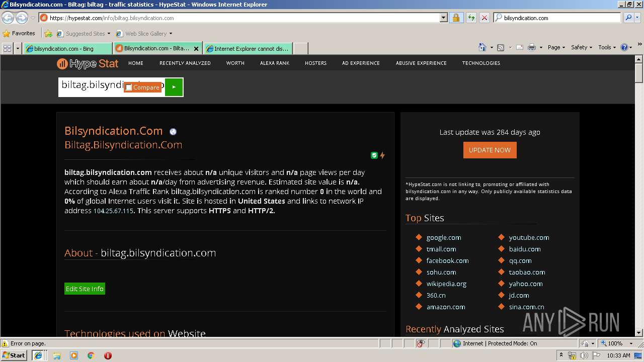This screenshot has width=644, height=362.
Task: Click the page vertical scrollbar thumb
Action: click(x=639, y=72)
